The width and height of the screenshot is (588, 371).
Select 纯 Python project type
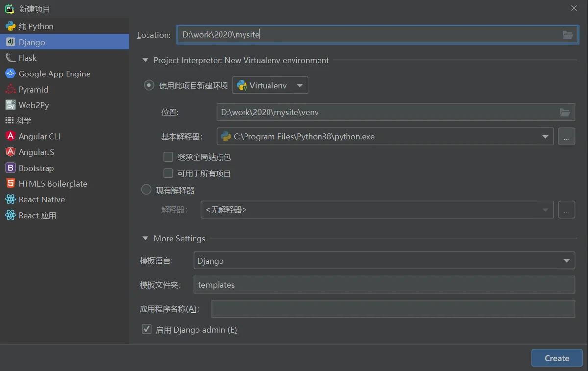pyautogui.click(x=65, y=26)
